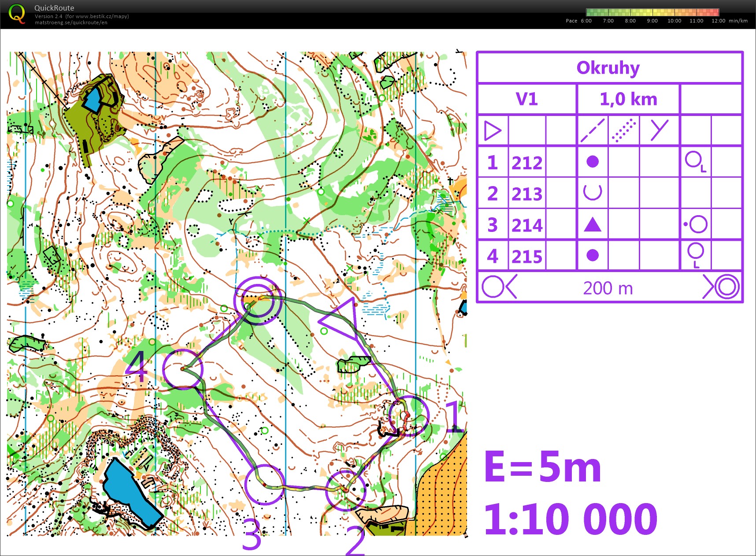The image size is (756, 556).
Task: Select the depression symbol for control 213
Action: click(x=593, y=193)
